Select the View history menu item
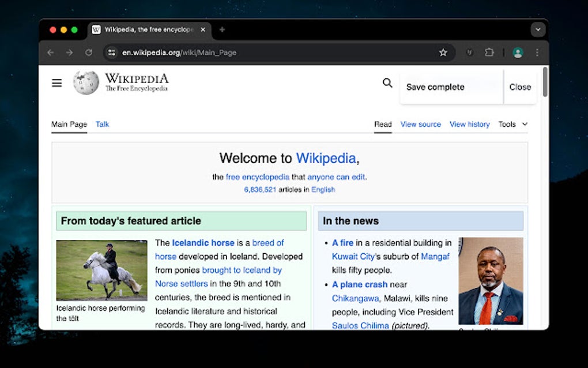 [x=469, y=124]
